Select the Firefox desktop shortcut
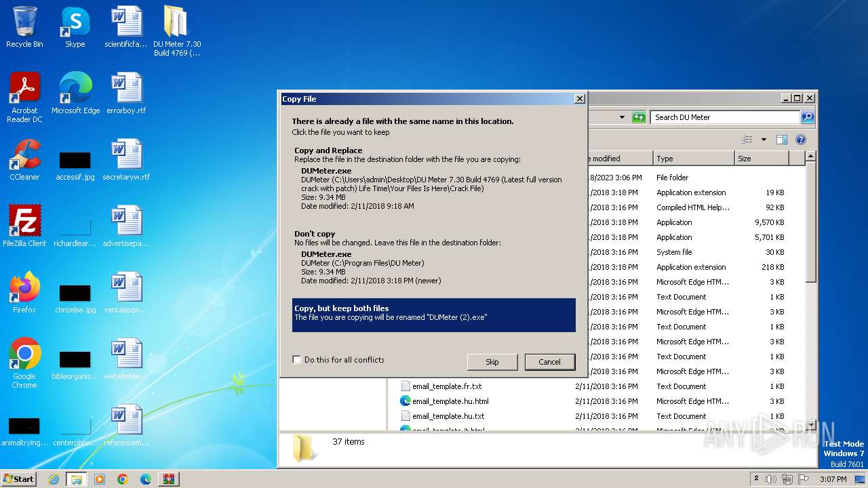Screen dimensions: 868x488 (24, 293)
